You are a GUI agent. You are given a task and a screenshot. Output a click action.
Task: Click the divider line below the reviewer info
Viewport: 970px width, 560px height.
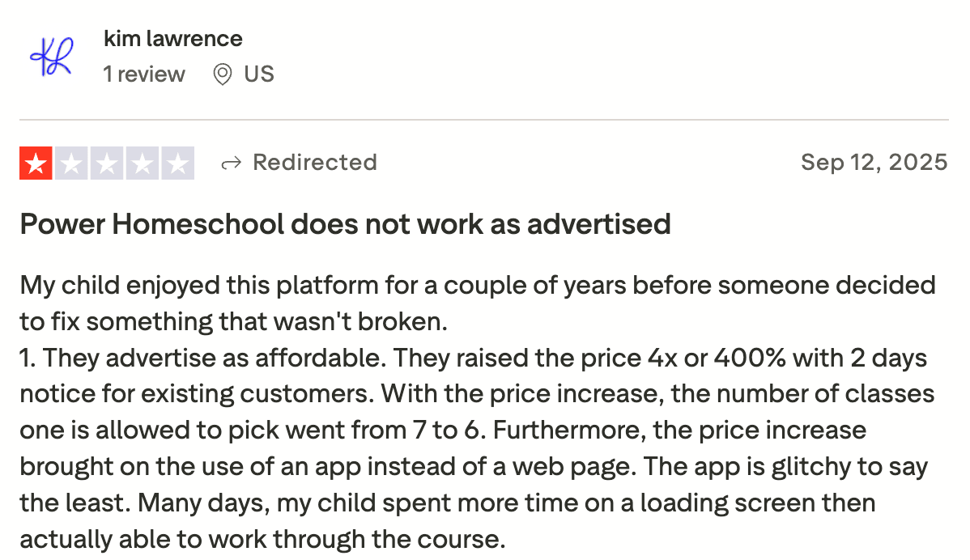[x=485, y=116]
